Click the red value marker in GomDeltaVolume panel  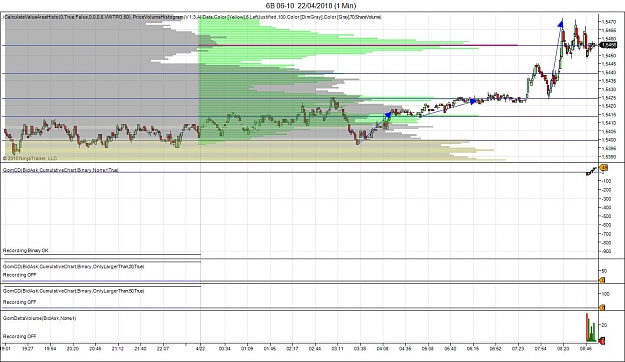coord(603,340)
